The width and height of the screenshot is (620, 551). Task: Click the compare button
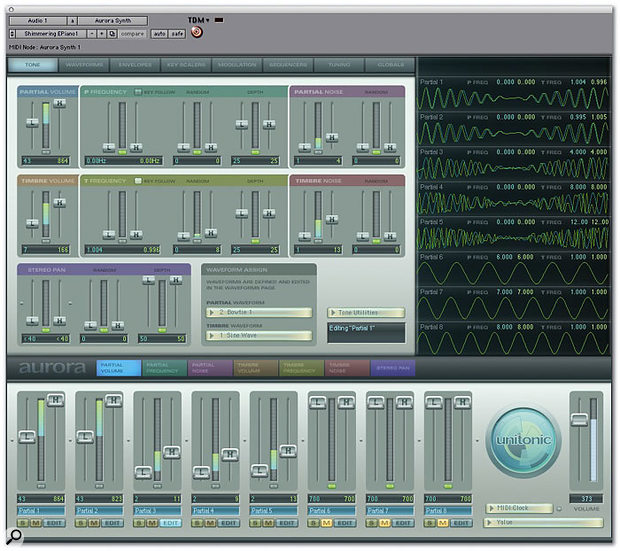coord(132,34)
